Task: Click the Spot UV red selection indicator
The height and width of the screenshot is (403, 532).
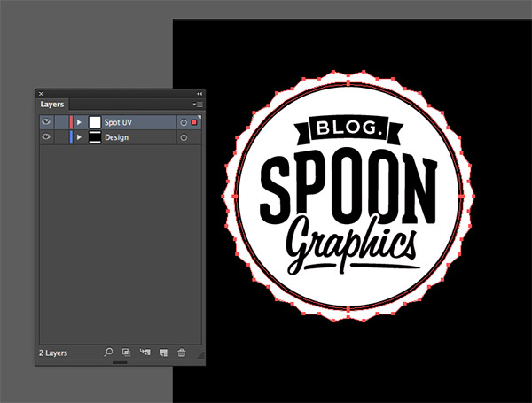Action: tap(194, 122)
